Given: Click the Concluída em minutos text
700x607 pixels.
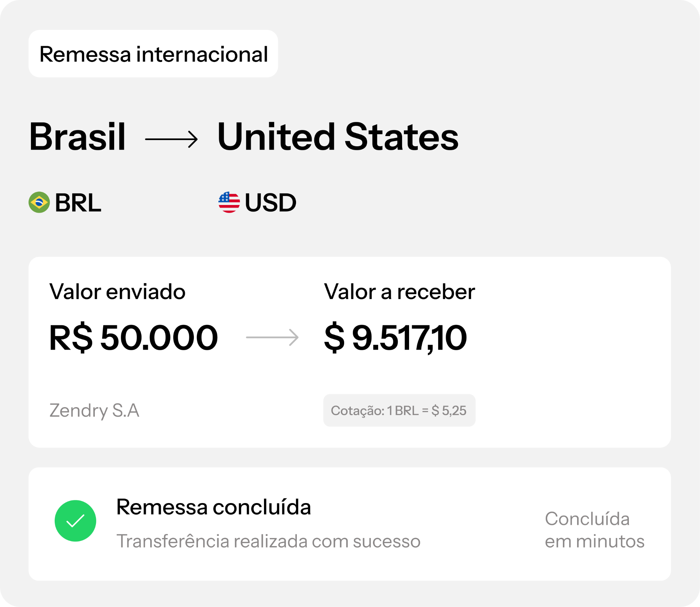Looking at the screenshot, I should tap(594, 530).
